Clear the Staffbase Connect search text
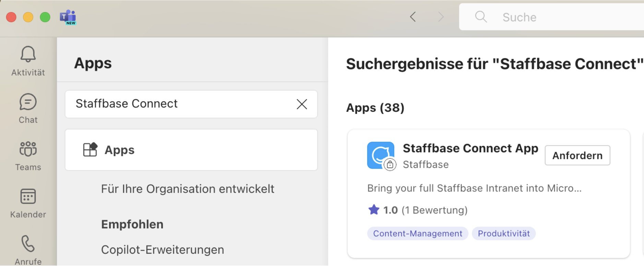This screenshot has width=644, height=266. (x=302, y=104)
